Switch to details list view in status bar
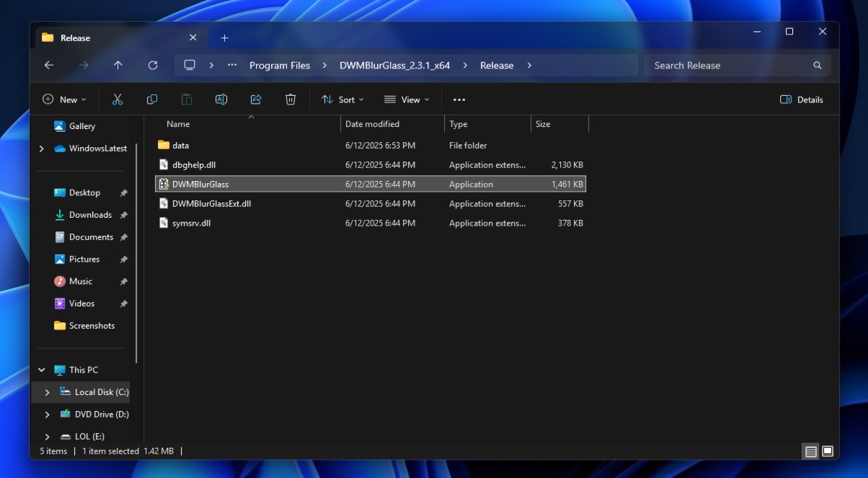The width and height of the screenshot is (868, 478). pyautogui.click(x=811, y=451)
